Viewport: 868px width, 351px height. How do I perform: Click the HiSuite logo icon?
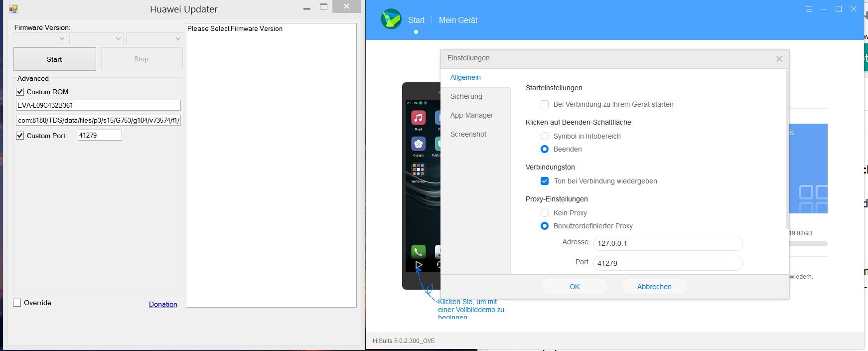(391, 19)
